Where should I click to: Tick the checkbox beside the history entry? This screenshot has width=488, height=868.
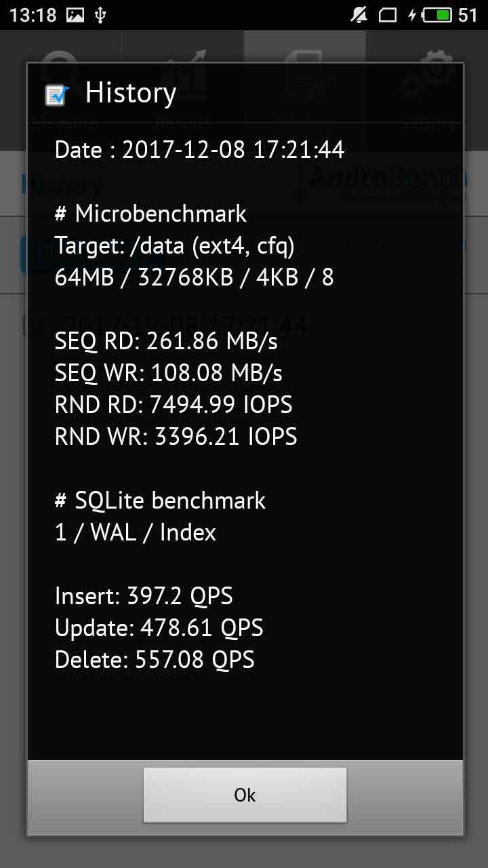(26, 325)
